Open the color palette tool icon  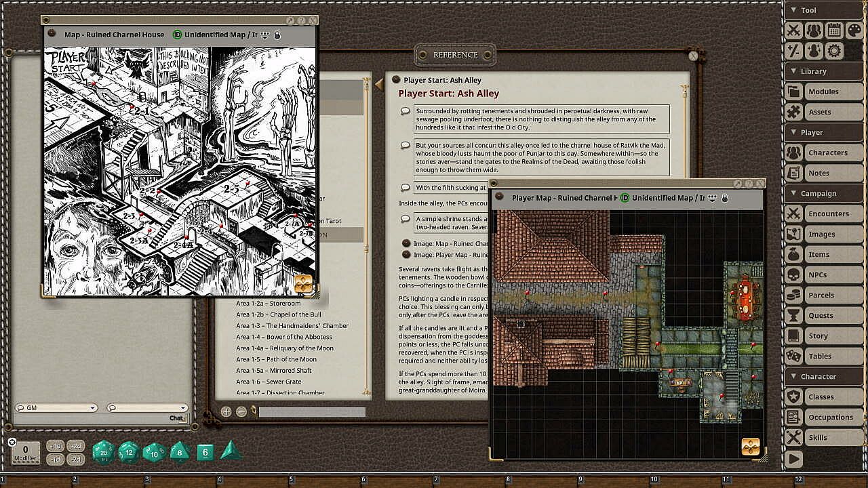click(x=854, y=30)
